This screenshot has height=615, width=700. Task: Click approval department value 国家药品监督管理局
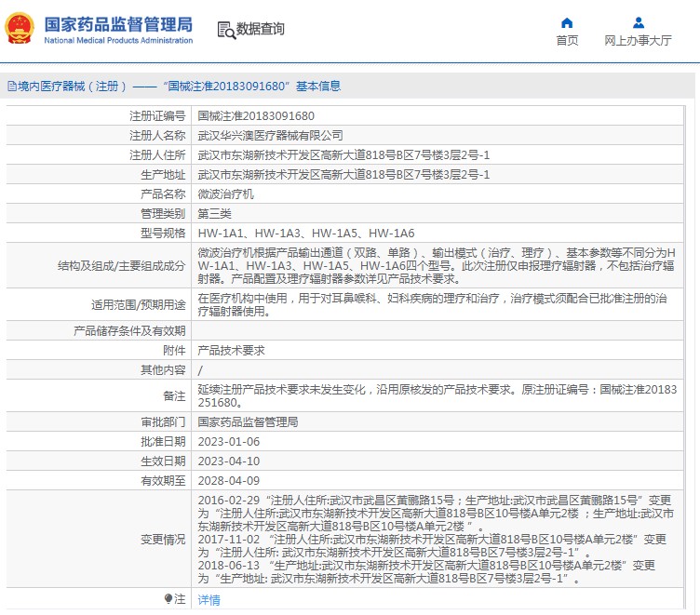tap(249, 421)
